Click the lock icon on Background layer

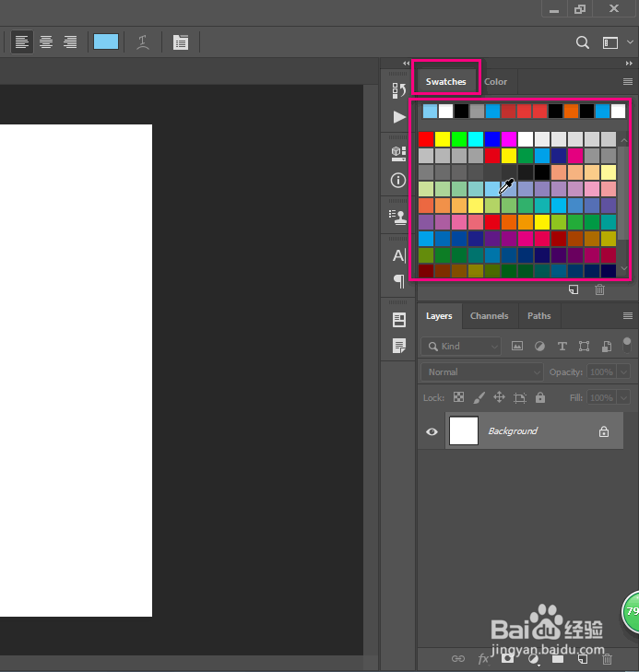click(604, 431)
